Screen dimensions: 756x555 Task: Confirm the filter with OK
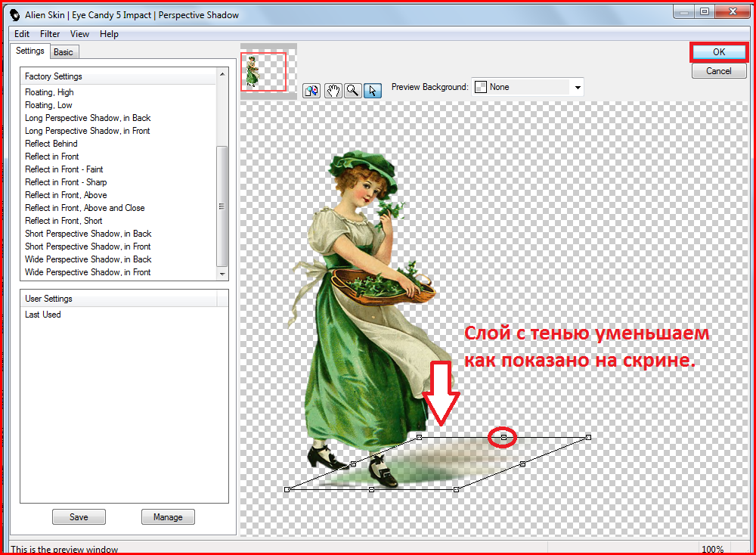719,52
